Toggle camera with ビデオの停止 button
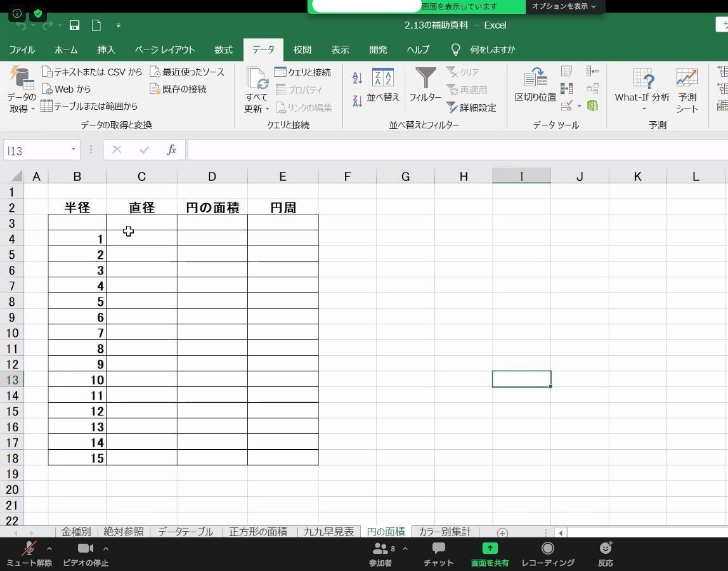The image size is (728, 571). pos(86,554)
